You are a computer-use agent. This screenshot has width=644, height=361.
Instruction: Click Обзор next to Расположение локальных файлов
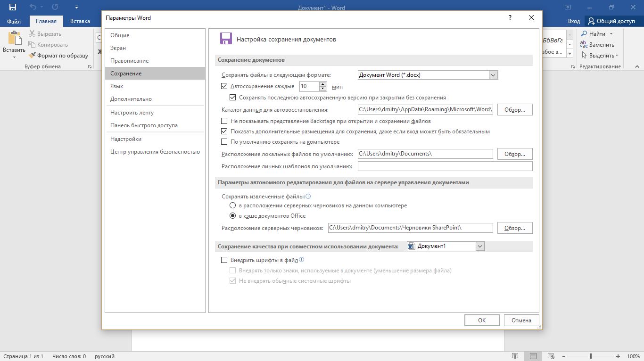[515, 154]
